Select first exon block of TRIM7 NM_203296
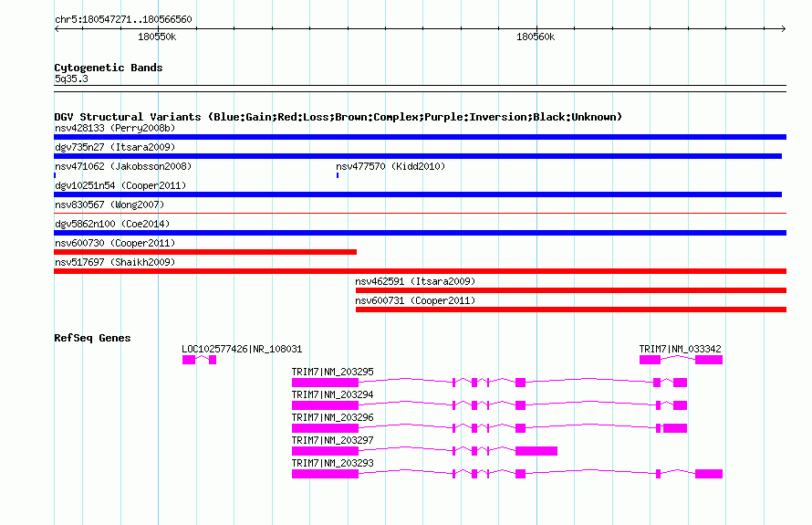 pos(325,428)
